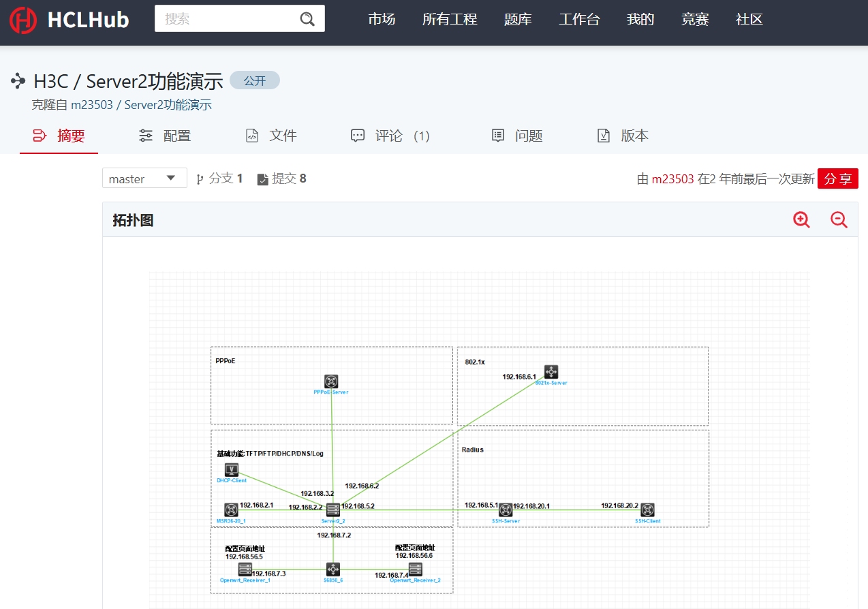Open the 工作台 navigation item
868x609 pixels.
click(579, 19)
